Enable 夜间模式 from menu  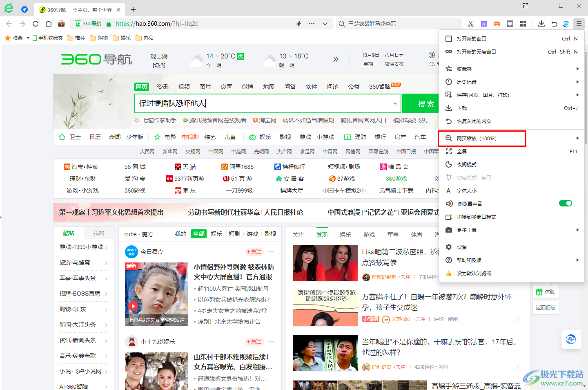(512, 164)
